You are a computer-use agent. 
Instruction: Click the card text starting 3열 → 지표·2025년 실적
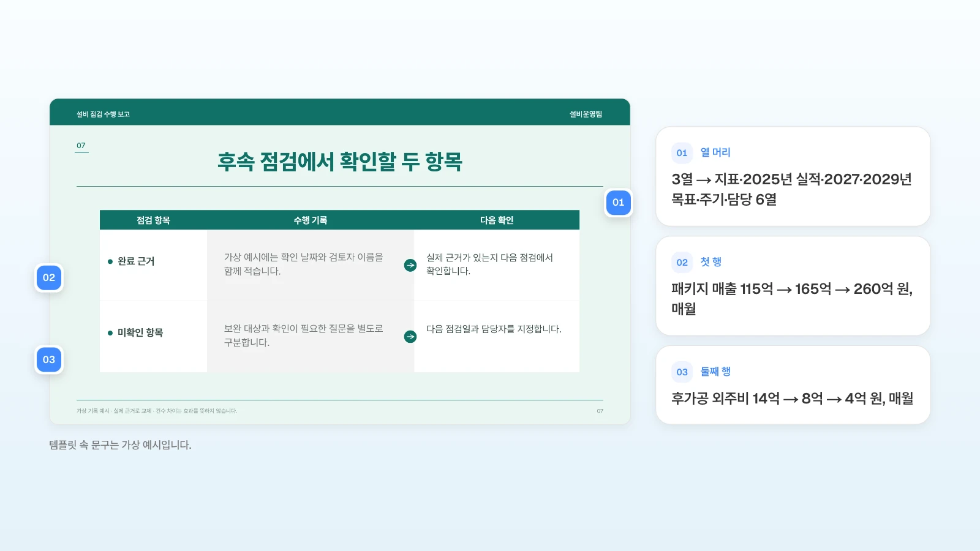pyautogui.click(x=791, y=189)
